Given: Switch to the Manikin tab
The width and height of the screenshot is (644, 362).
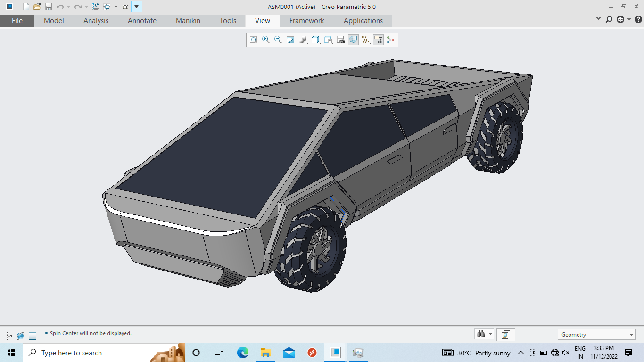Looking at the screenshot, I should 188,21.
